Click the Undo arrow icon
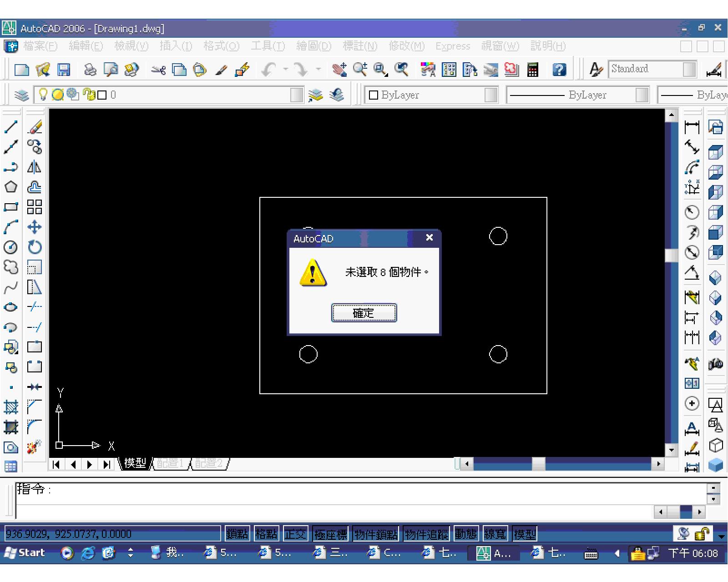728x582 pixels. point(269,70)
